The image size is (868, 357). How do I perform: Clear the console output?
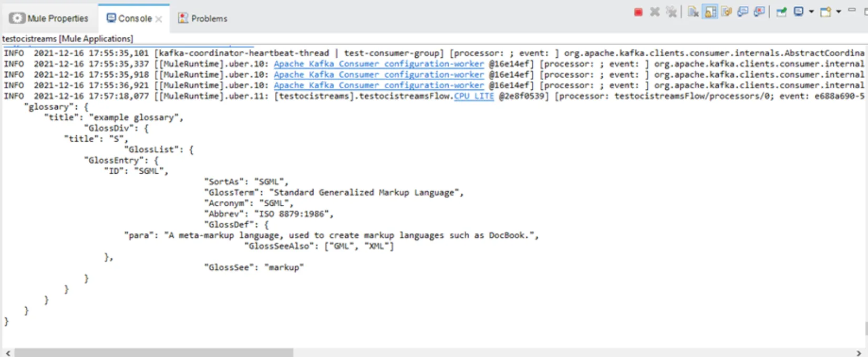[x=693, y=12]
